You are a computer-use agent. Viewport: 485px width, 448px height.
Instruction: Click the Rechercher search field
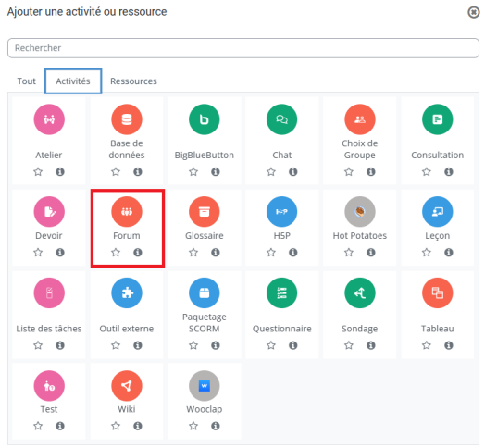tap(243, 48)
